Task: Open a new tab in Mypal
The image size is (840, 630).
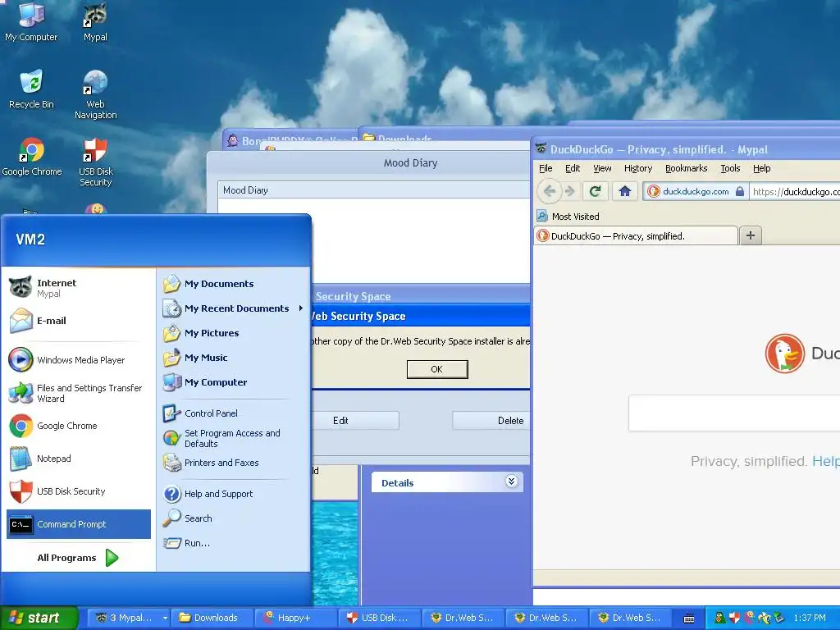Action: click(751, 235)
